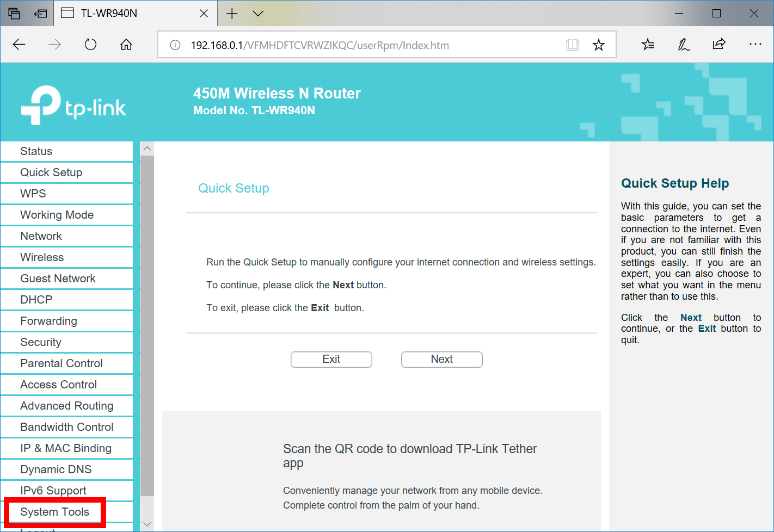
Task: Open a new browser tab
Action: tap(232, 14)
